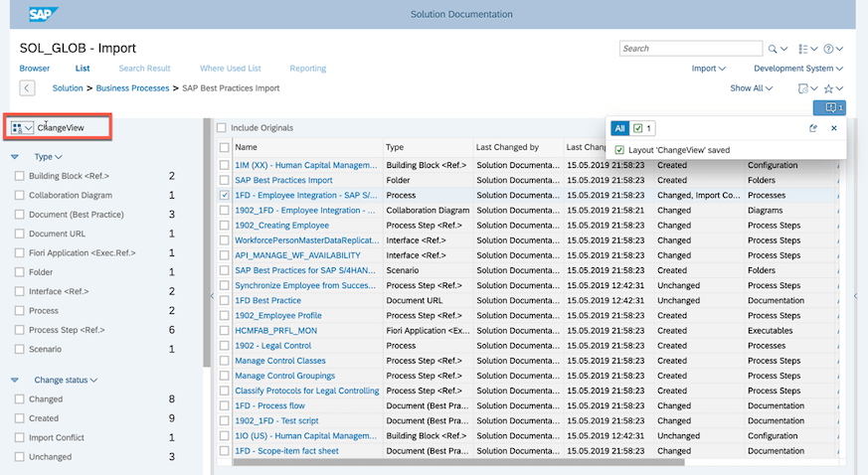Click the back arrow navigation button
Image resolution: width=868 pixels, height=475 pixels.
27,87
